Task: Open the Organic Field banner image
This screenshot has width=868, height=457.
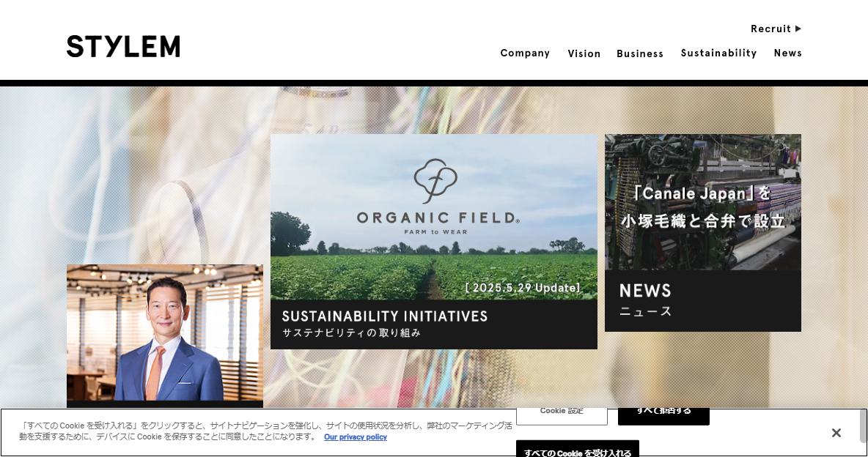Action: pyautogui.click(x=434, y=217)
